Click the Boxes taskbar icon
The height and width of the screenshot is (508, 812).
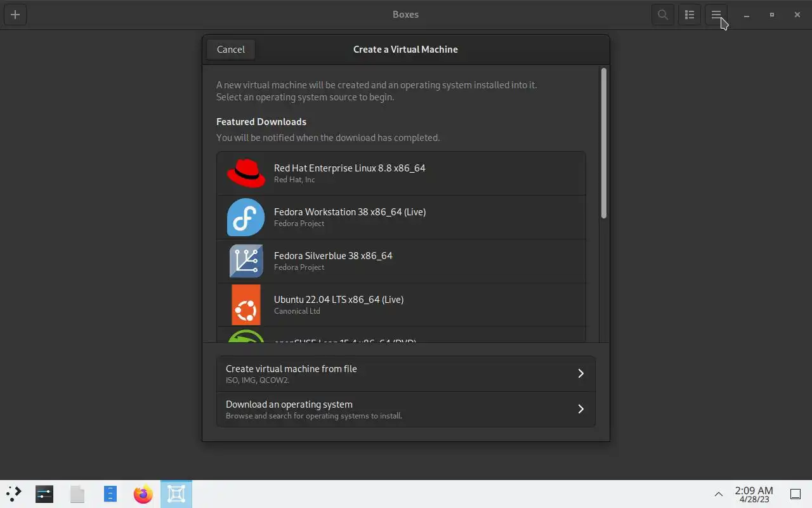pos(176,493)
